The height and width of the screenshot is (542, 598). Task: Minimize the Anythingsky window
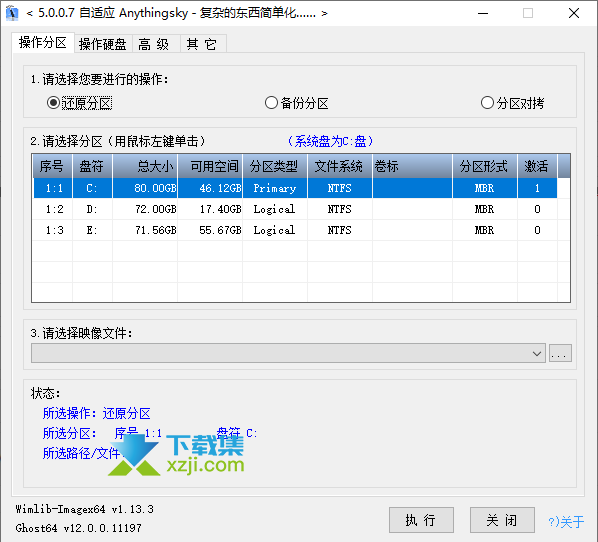(x=483, y=13)
